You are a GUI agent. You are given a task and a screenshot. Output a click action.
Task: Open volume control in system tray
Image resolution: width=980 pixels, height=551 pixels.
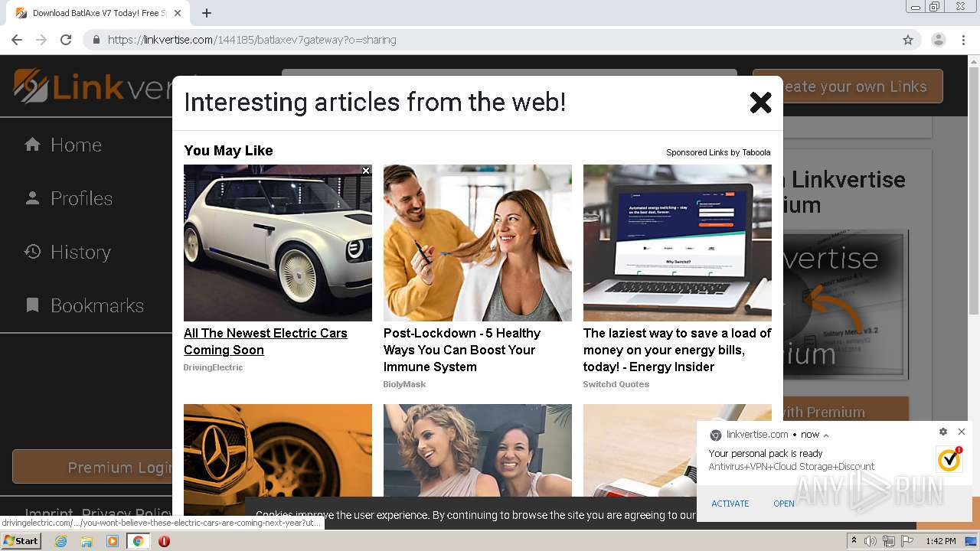click(871, 541)
